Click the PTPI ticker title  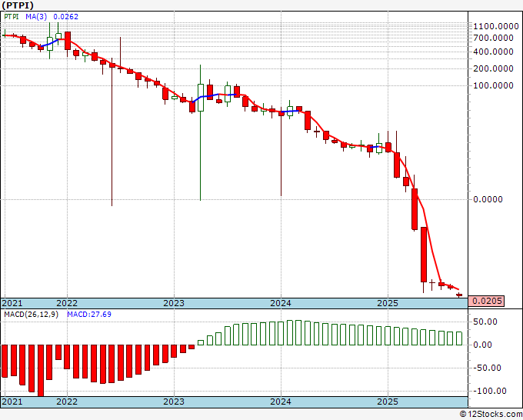(x=18, y=5)
